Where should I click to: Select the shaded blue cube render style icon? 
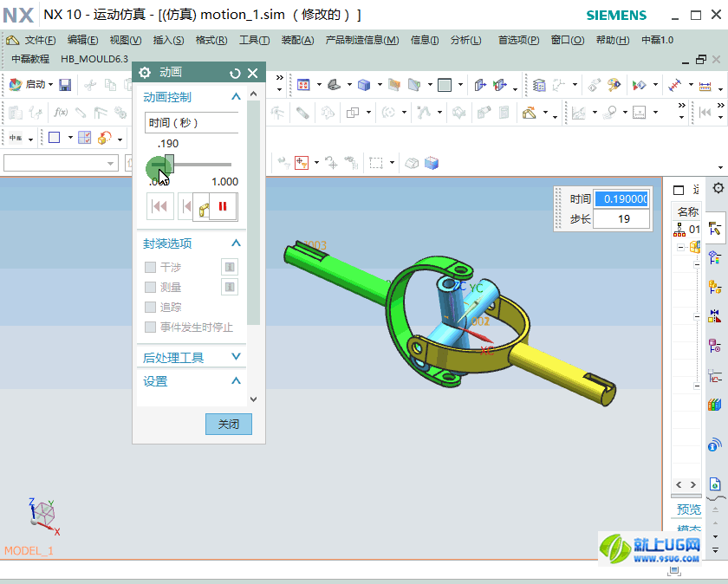(x=364, y=85)
